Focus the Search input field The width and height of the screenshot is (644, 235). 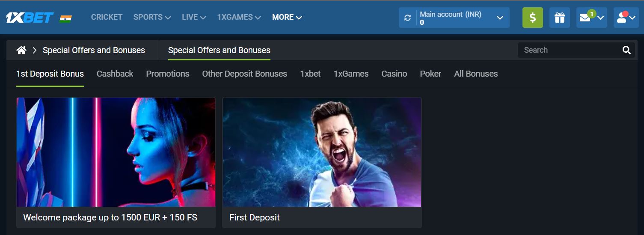point(569,50)
